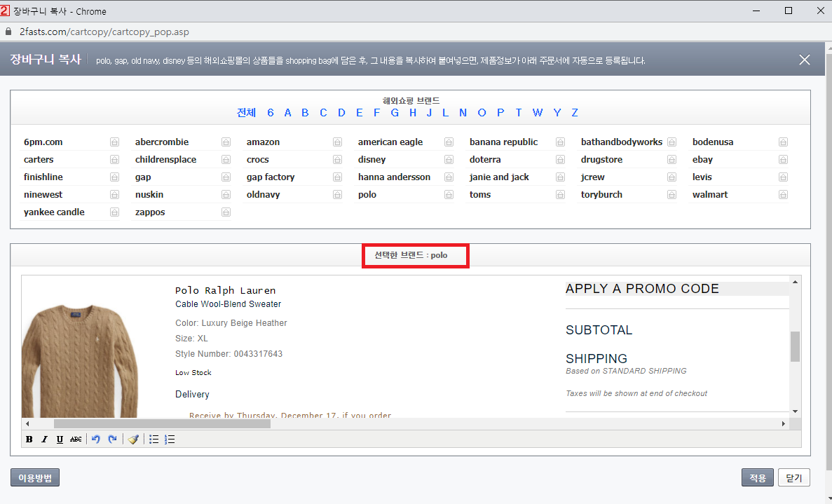
Task: Click the editor's horizontal scrollbar thumb
Action: tap(162, 424)
